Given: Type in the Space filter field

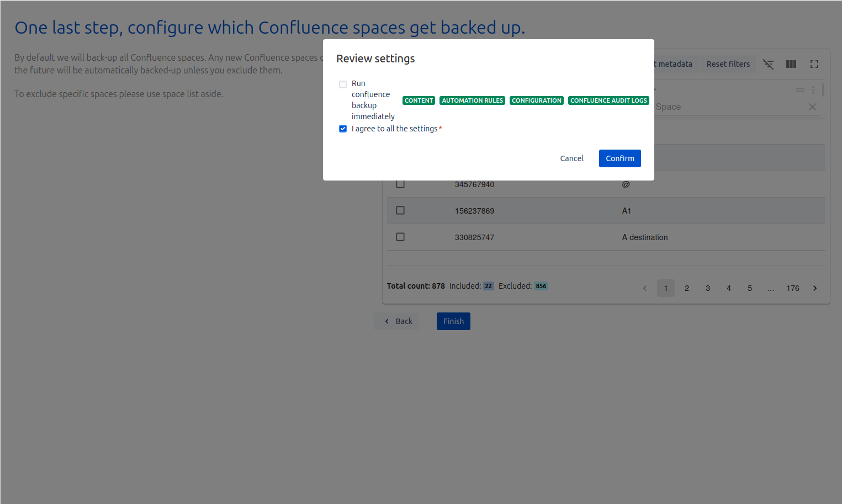Looking at the screenshot, I should pos(729,107).
